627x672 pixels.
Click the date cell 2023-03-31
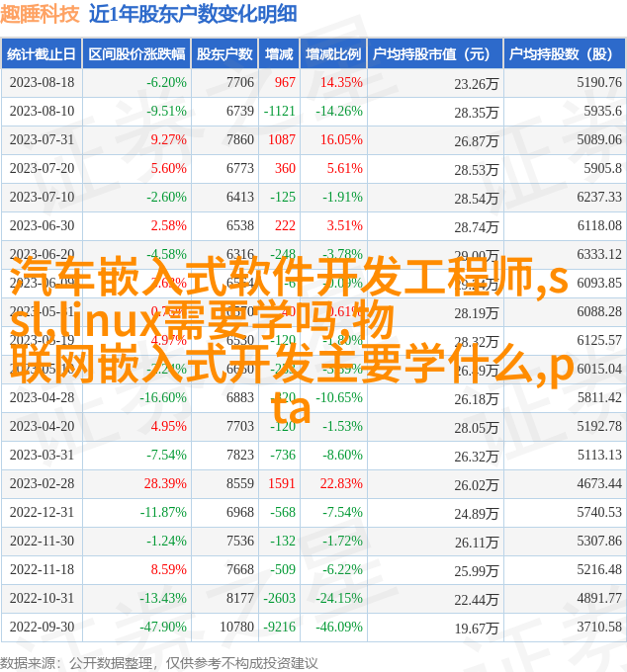tap(42, 456)
